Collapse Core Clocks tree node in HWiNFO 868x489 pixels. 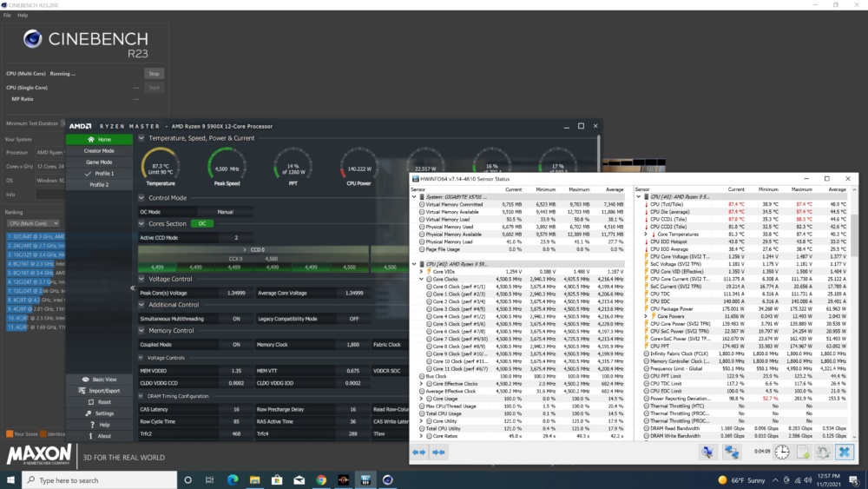click(421, 279)
